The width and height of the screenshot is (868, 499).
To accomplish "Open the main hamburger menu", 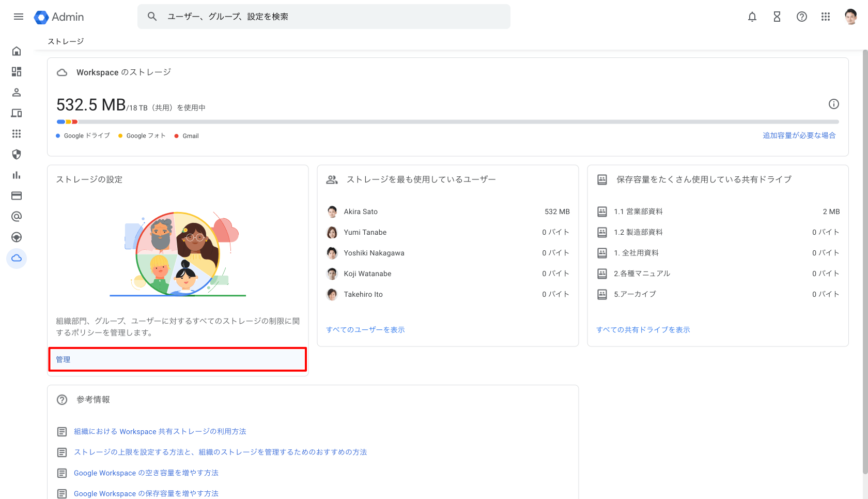I will [x=19, y=17].
